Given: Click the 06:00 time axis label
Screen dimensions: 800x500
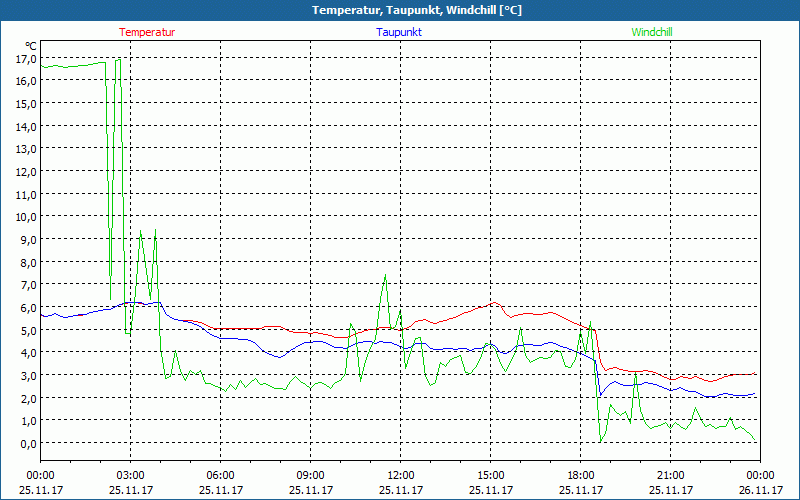Looking at the screenshot, I should [x=220, y=476].
